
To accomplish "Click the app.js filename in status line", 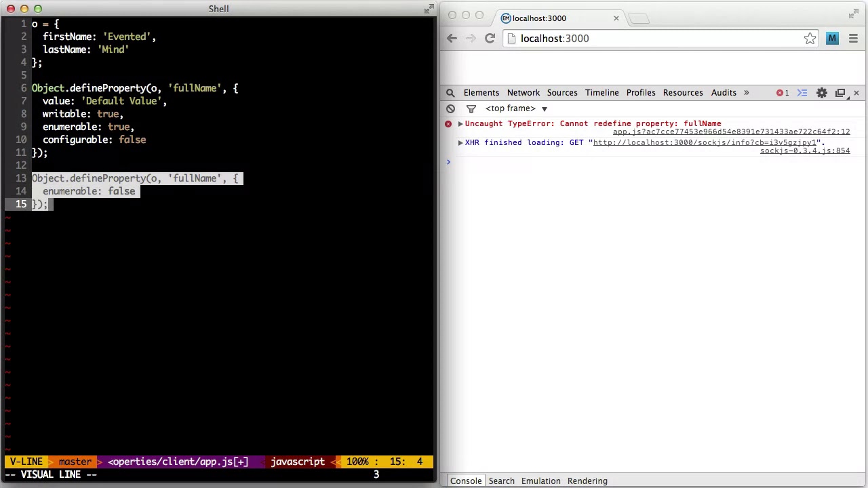I will [x=178, y=462].
